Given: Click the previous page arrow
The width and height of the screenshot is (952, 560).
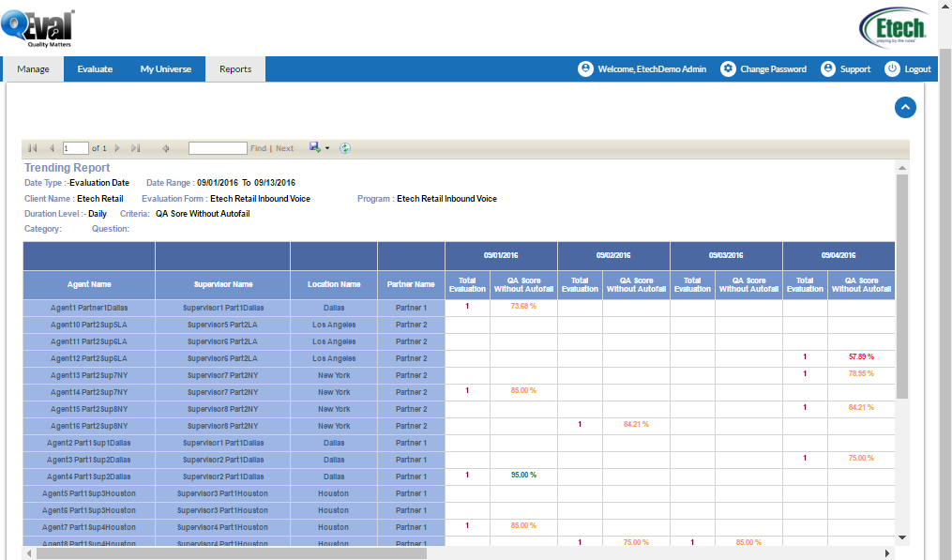Looking at the screenshot, I should pyautogui.click(x=52, y=148).
